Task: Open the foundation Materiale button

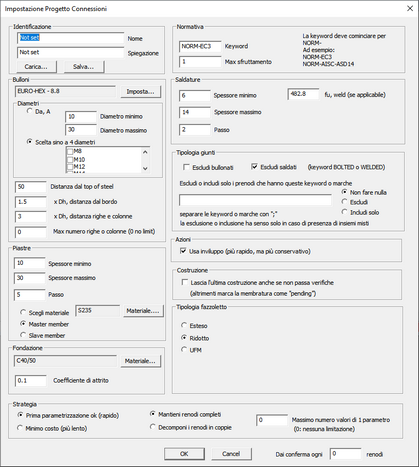Action: 140,361
